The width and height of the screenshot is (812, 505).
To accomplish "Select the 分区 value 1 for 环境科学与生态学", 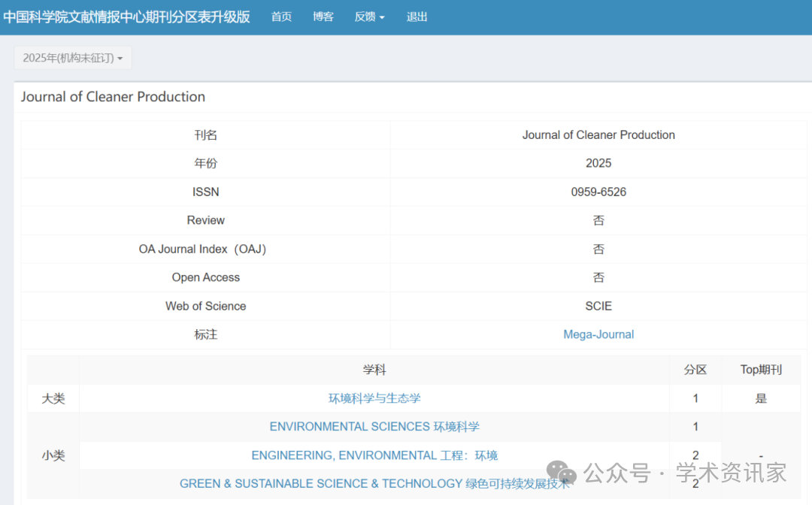I will [x=695, y=398].
